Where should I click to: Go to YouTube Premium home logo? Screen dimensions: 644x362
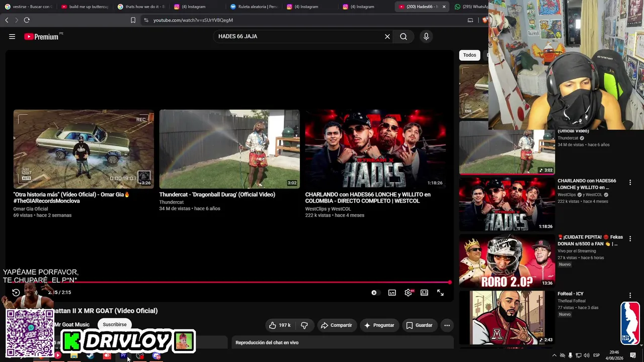(x=41, y=36)
